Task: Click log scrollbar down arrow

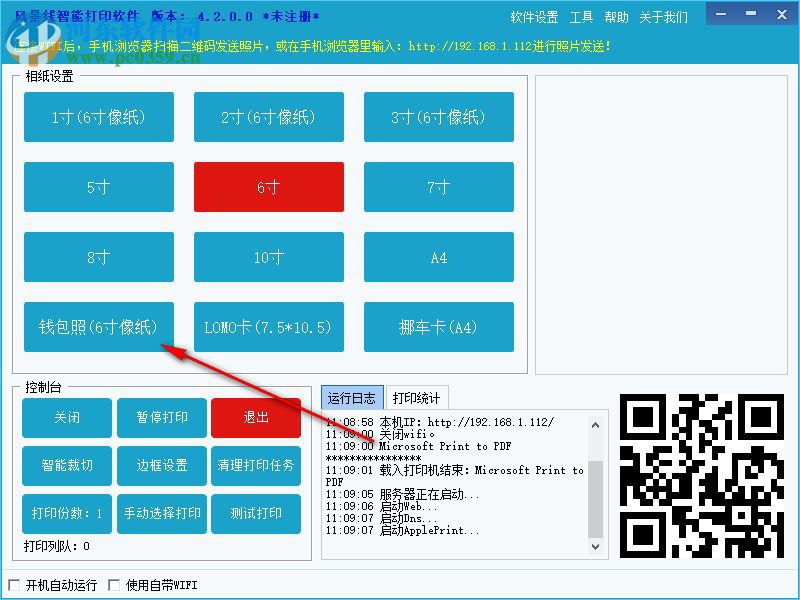Action: click(595, 546)
